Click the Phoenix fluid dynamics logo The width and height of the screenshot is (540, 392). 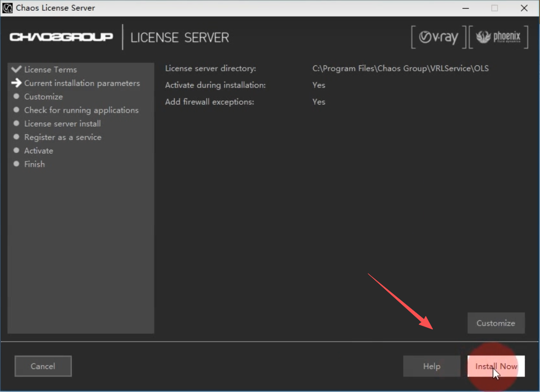(x=498, y=38)
